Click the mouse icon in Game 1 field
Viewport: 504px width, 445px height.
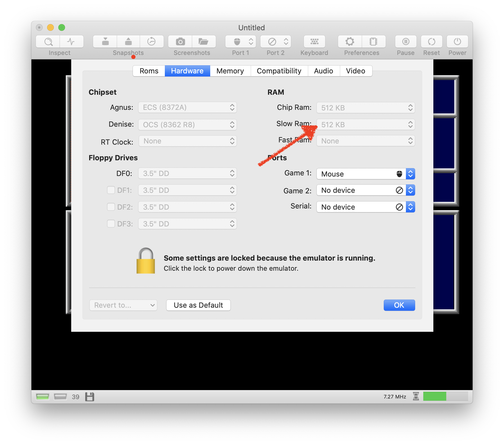coord(399,174)
